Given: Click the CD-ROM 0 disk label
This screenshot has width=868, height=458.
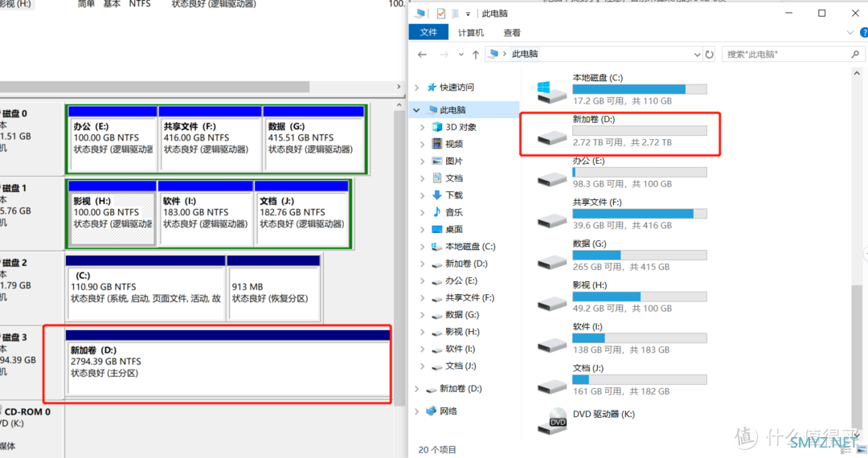Looking at the screenshot, I should click(x=27, y=411).
